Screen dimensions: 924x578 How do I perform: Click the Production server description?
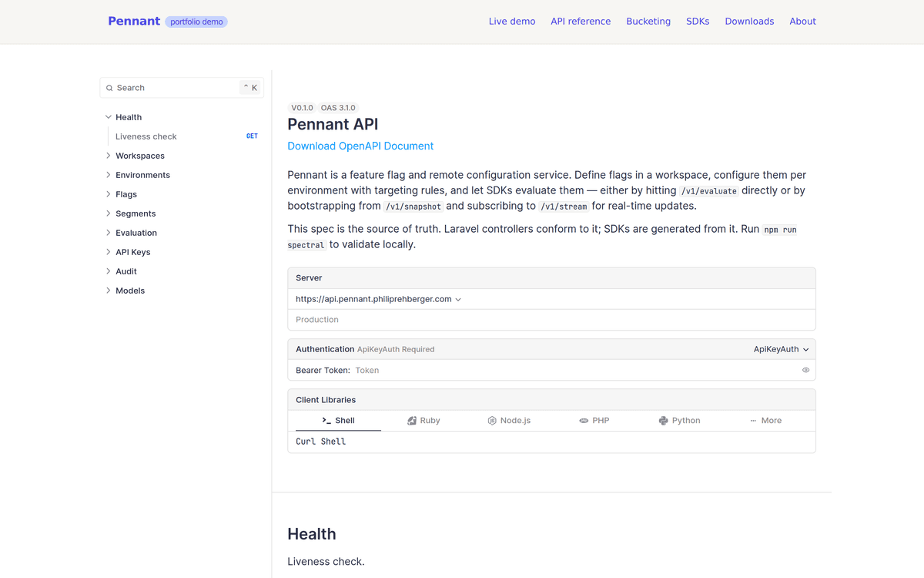[x=317, y=319]
